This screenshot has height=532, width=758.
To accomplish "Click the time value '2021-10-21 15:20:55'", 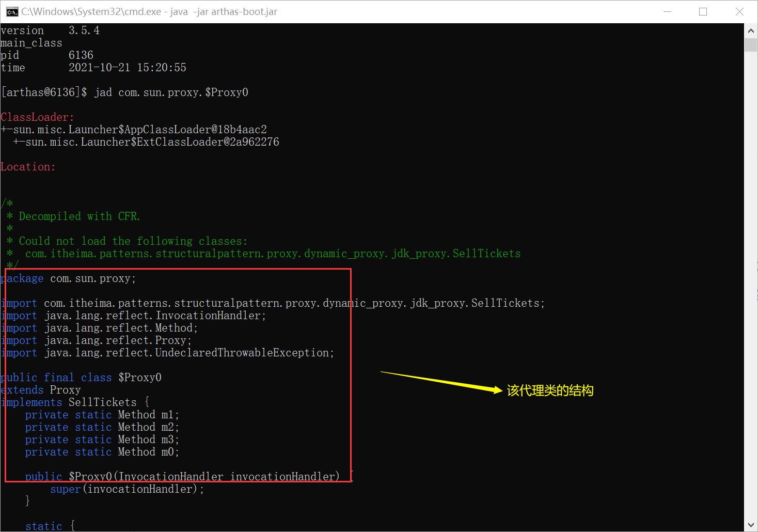I will pyautogui.click(x=128, y=68).
